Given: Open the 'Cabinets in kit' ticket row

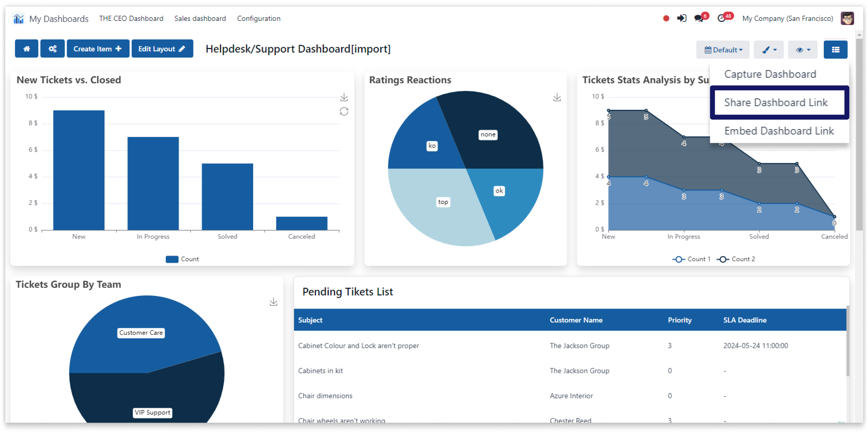Looking at the screenshot, I should click(x=569, y=371).
